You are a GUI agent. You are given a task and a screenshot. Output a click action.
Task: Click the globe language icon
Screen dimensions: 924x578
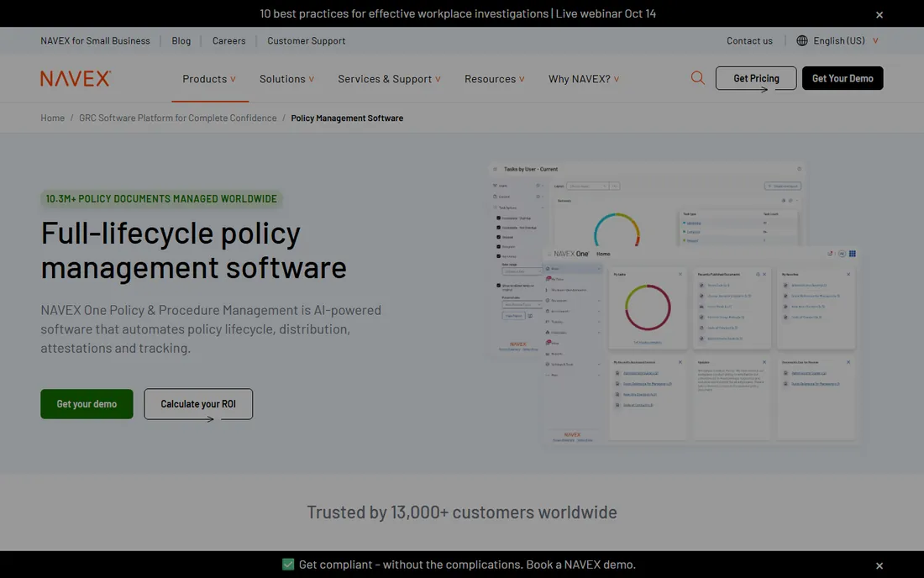pos(802,40)
